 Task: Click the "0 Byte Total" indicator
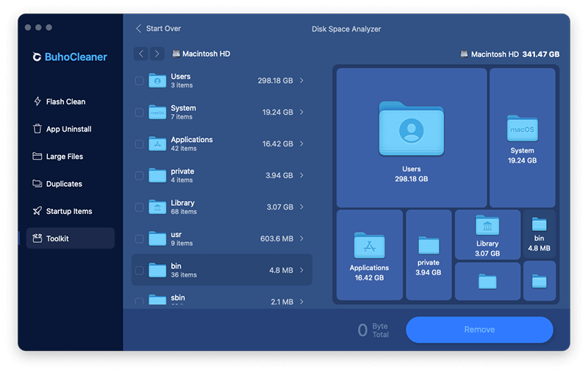click(373, 330)
